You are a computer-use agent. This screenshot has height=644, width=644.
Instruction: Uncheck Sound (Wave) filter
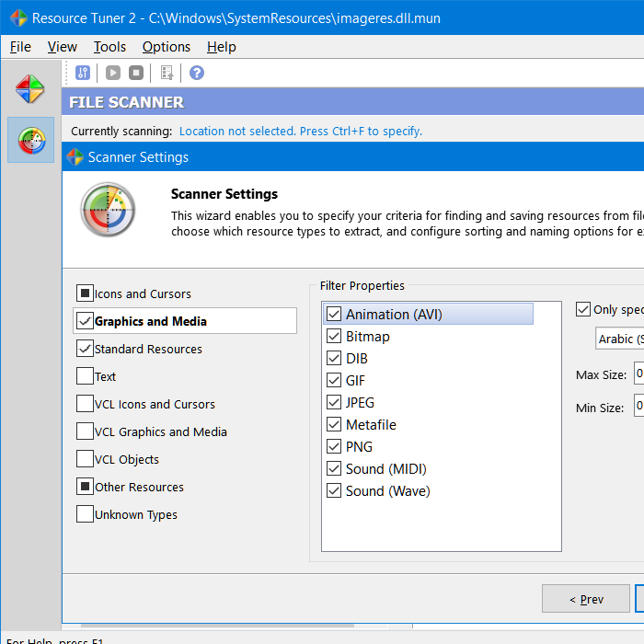click(x=334, y=490)
